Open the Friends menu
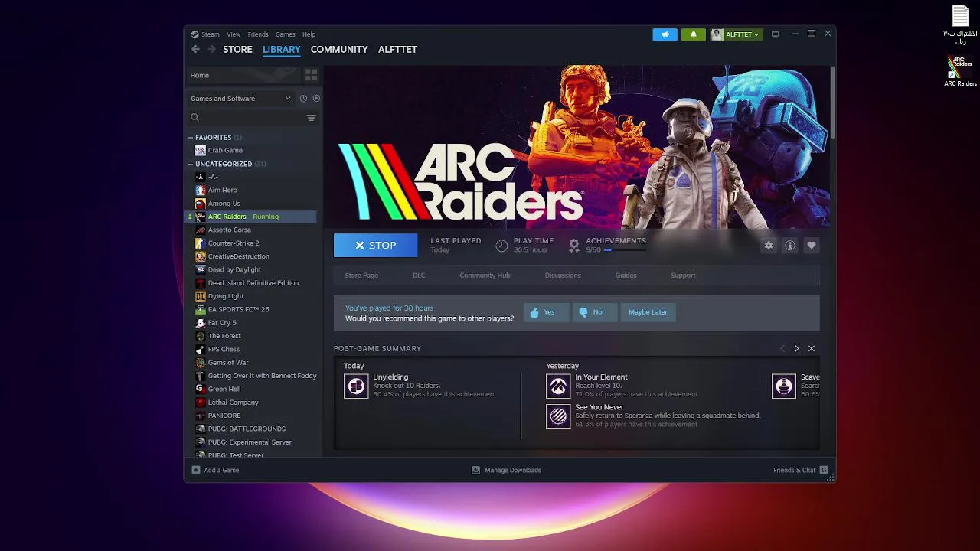This screenshot has width=980, height=551. click(x=258, y=34)
